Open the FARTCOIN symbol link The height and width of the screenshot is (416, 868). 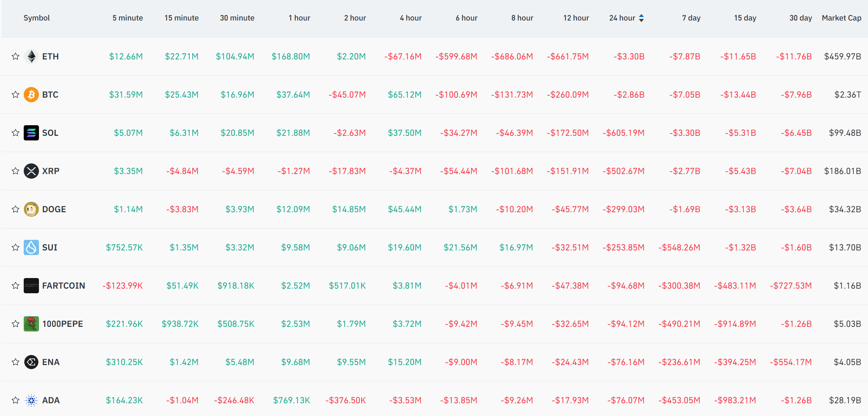pos(63,285)
